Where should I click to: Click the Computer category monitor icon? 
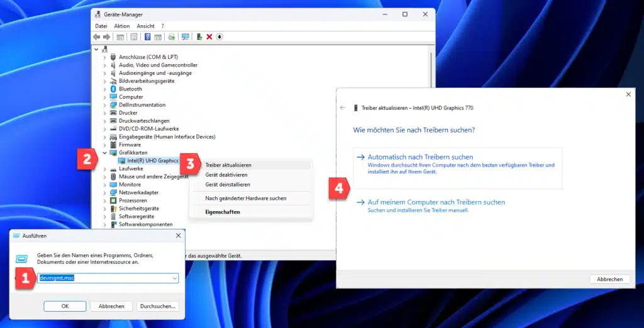click(x=113, y=97)
